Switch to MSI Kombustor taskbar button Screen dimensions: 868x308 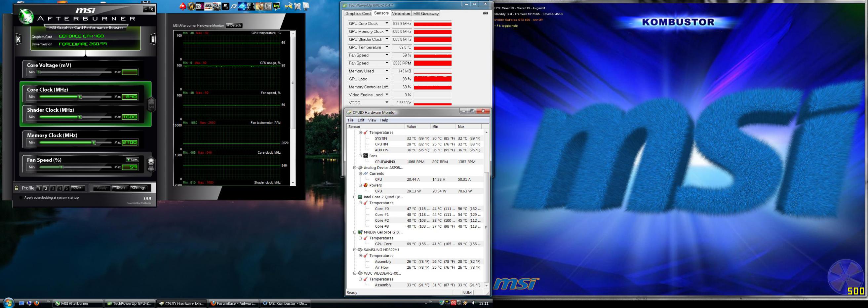pyautogui.click(x=285, y=303)
